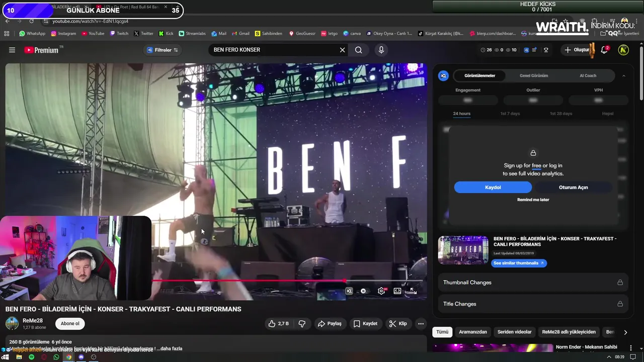The image size is (644, 362).
Task: Open the account avatar menu
Action: point(623,50)
